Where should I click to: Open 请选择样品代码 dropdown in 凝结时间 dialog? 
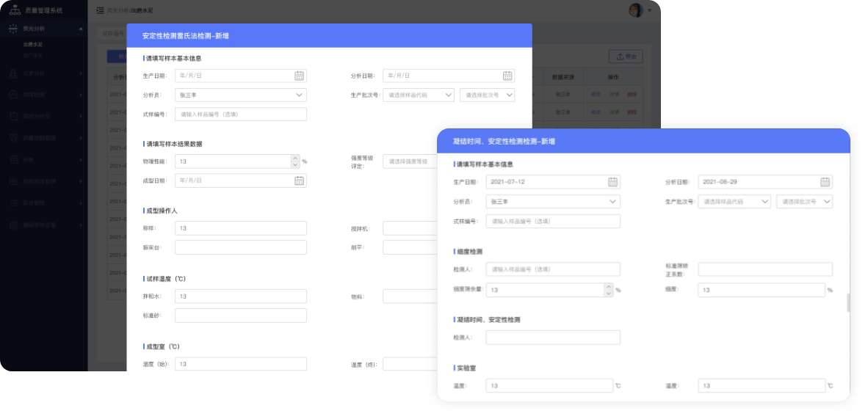pyautogui.click(x=734, y=202)
